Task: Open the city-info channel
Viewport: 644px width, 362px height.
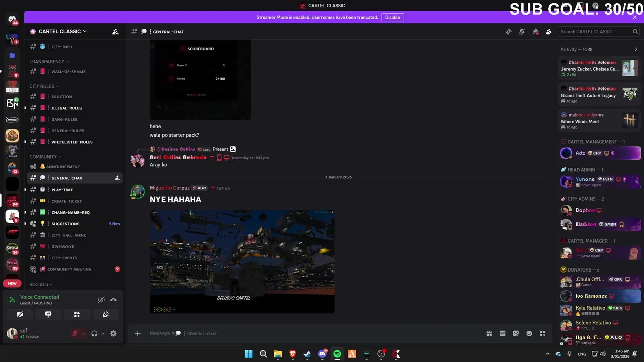Action: pos(74,47)
